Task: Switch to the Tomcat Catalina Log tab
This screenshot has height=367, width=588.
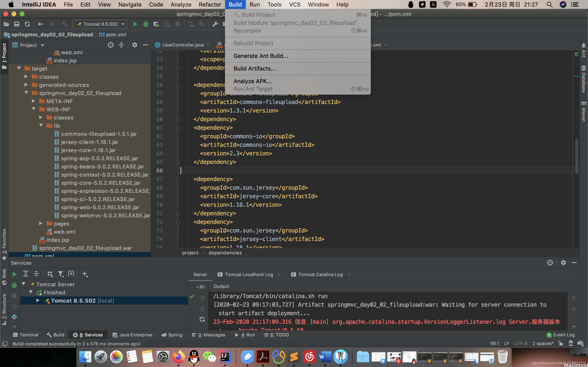Action: pos(320,274)
